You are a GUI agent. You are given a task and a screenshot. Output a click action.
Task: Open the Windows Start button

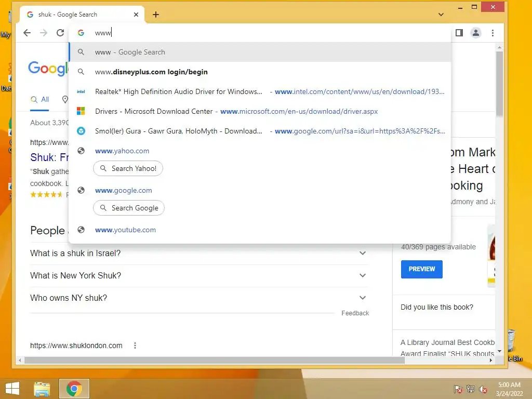click(x=12, y=389)
